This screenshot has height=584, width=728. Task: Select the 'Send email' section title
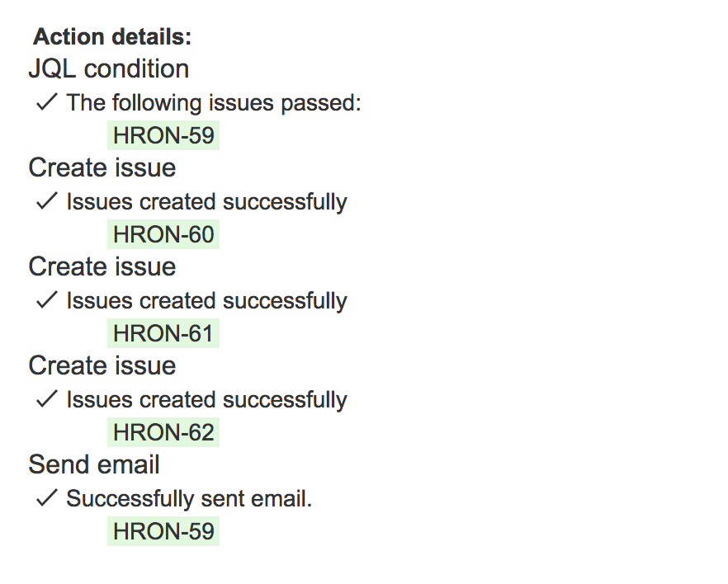pos(94,464)
